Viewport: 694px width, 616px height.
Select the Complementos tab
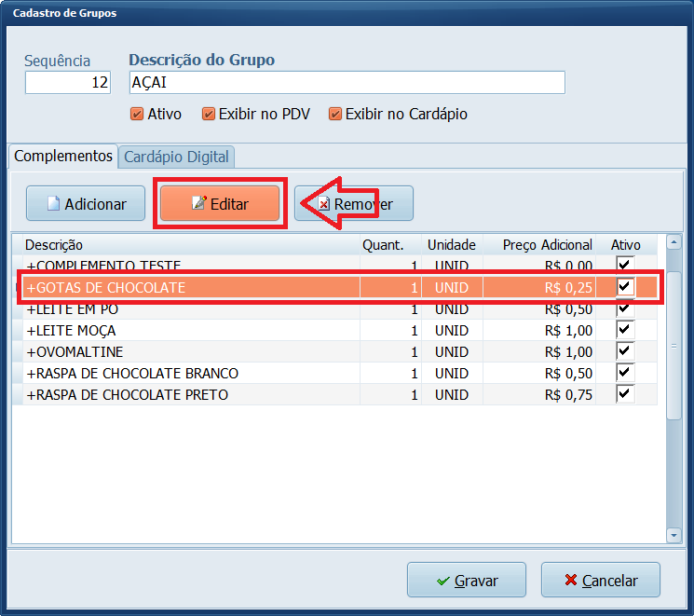click(x=62, y=157)
